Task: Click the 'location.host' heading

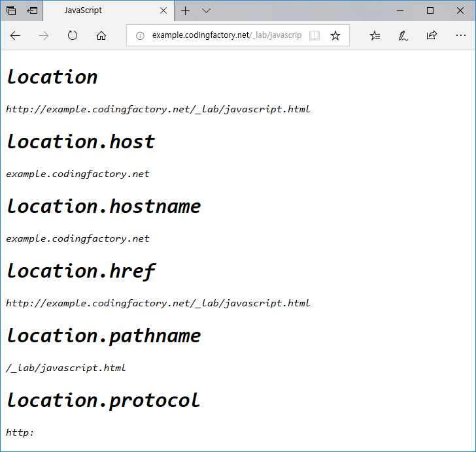Action: pos(81,141)
